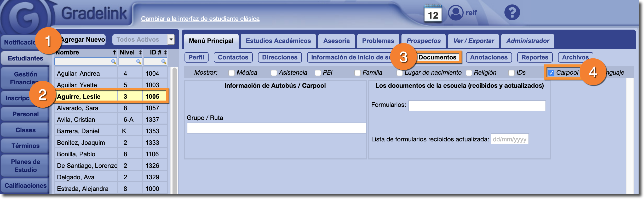This screenshot has width=644, height=199.
Task: Open the Anotaciones sub-tab
Action: [488, 57]
